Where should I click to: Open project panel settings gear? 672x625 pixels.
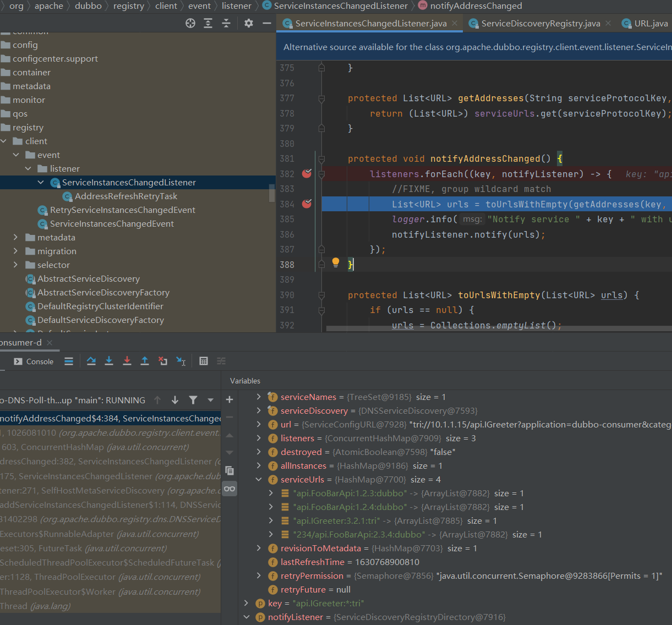click(249, 23)
